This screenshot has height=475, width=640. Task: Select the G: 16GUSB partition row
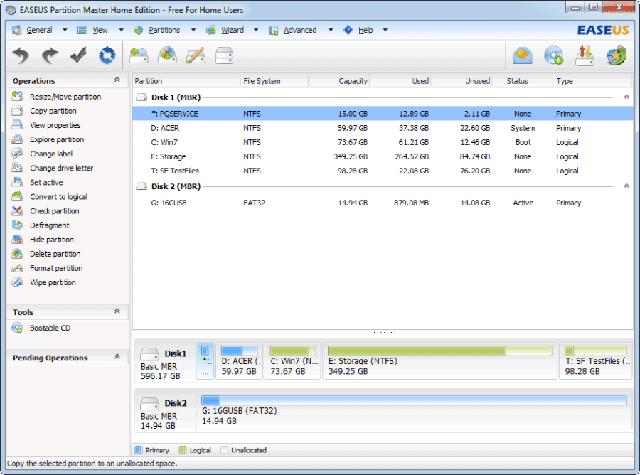383,202
